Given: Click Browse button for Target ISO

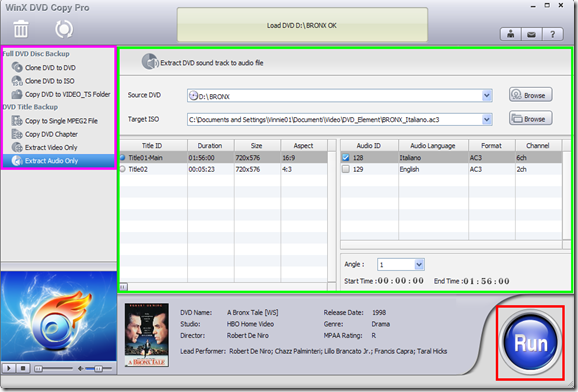Looking at the screenshot, I should click(x=530, y=118).
